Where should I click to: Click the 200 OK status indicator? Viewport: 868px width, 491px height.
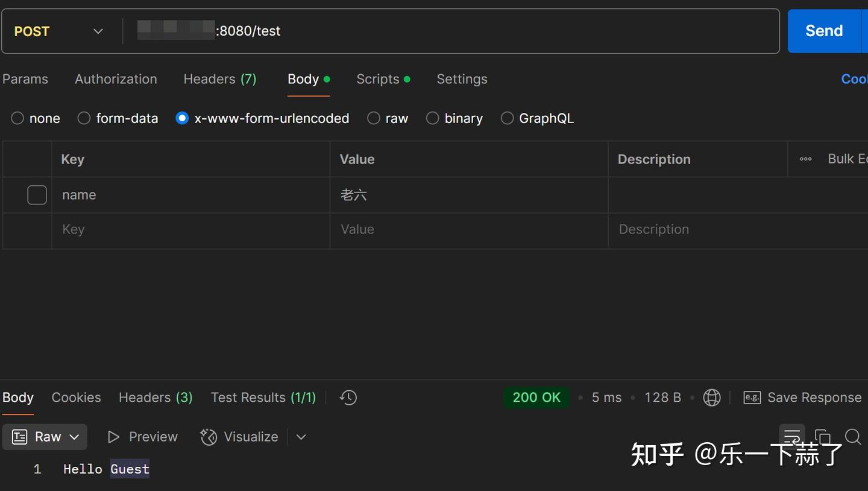tap(536, 398)
